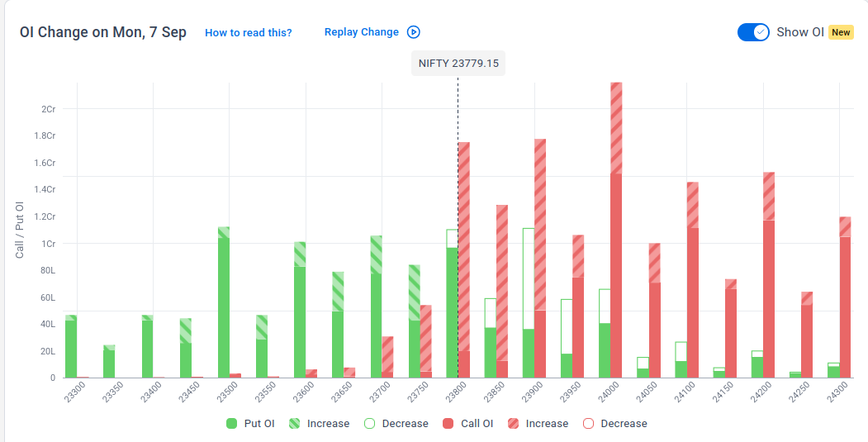Click the Replay Change text link
The image size is (868, 442).
click(x=362, y=32)
